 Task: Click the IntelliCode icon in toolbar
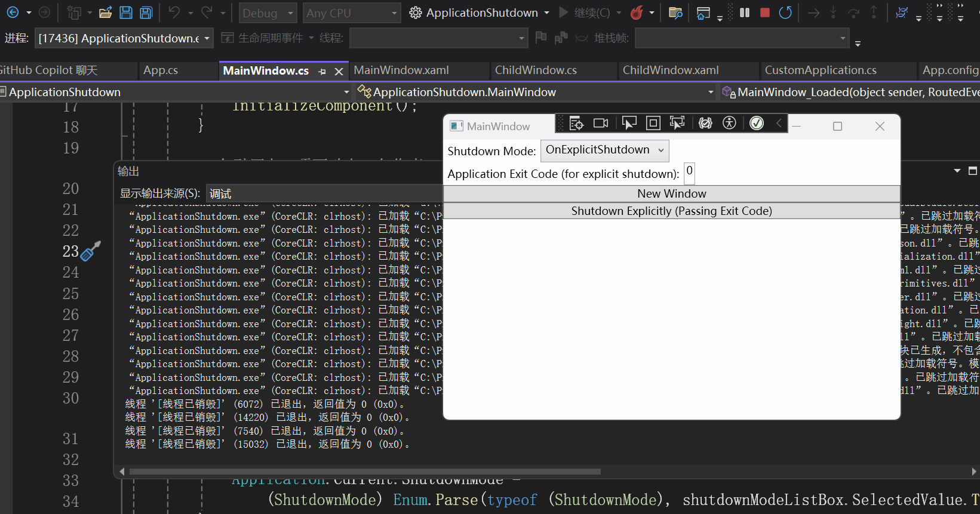[902, 13]
